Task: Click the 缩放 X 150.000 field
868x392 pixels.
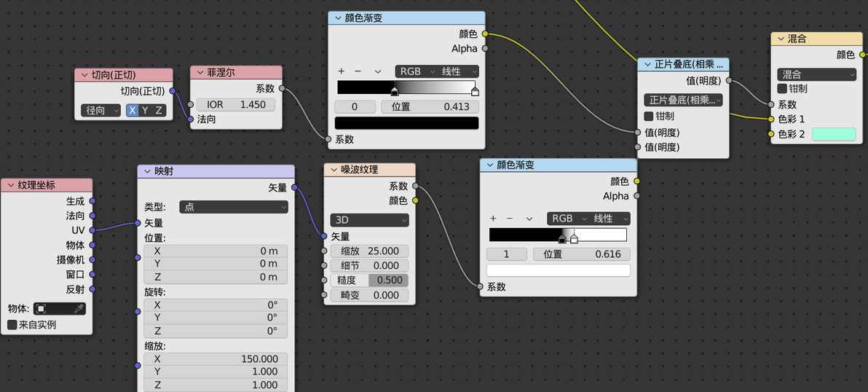Action: [216, 358]
